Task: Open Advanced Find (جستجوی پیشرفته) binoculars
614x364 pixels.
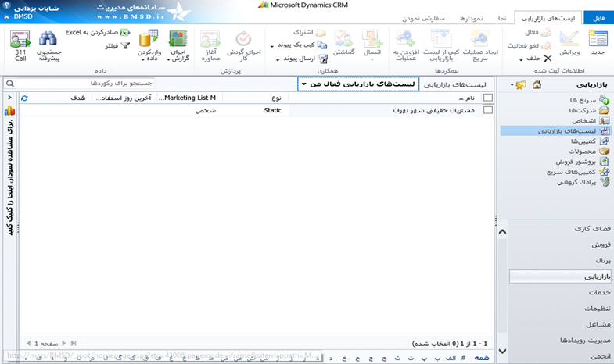Action: click(x=48, y=39)
